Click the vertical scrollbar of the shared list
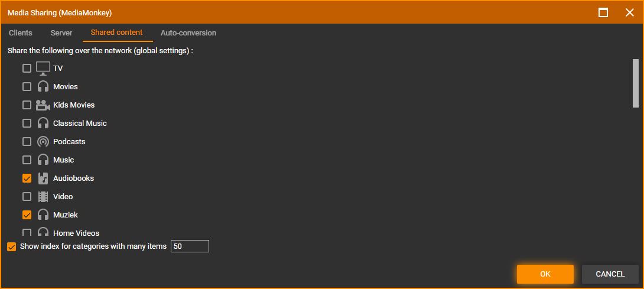644x289 pixels. click(x=636, y=83)
